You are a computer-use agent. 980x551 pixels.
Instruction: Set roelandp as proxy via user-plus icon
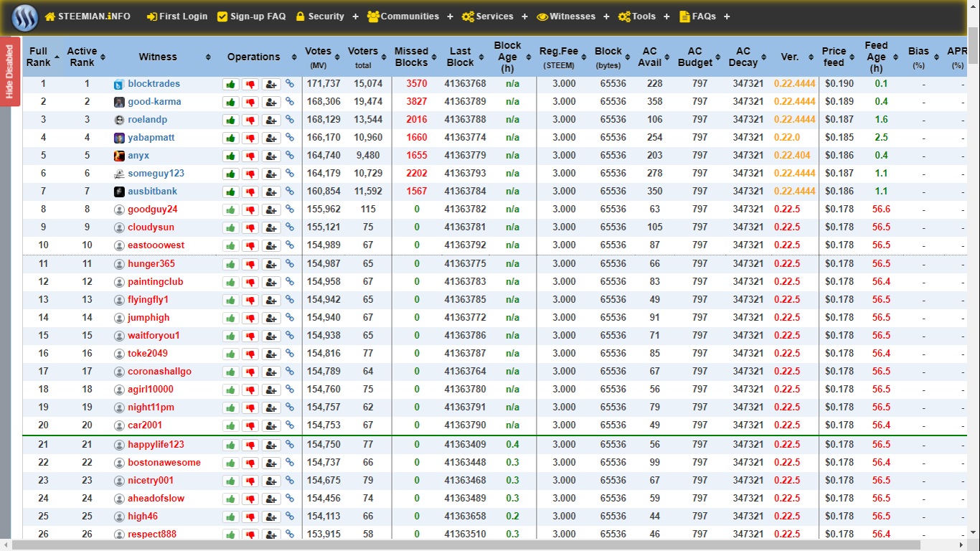tap(271, 121)
